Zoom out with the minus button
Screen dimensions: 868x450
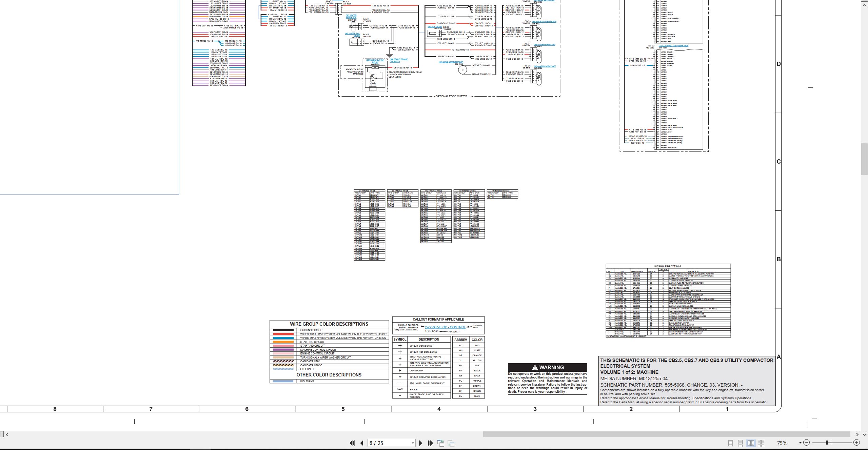(x=806, y=443)
